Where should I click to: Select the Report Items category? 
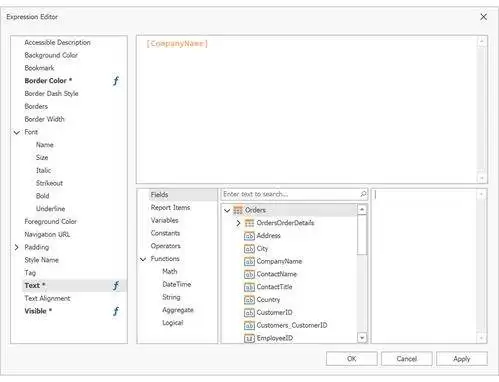[x=170, y=207]
